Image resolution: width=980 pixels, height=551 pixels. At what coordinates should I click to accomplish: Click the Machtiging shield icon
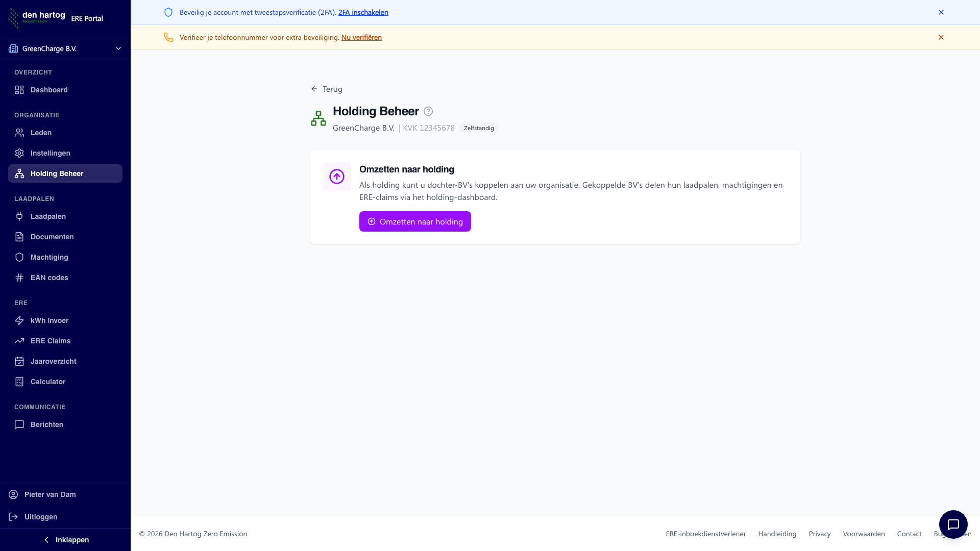(19, 257)
